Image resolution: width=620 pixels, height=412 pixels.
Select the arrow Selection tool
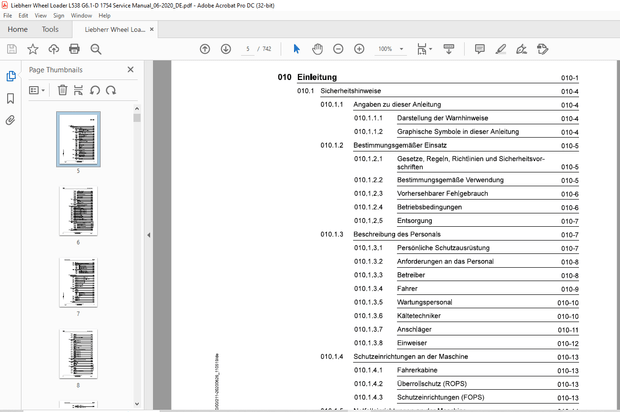click(297, 49)
